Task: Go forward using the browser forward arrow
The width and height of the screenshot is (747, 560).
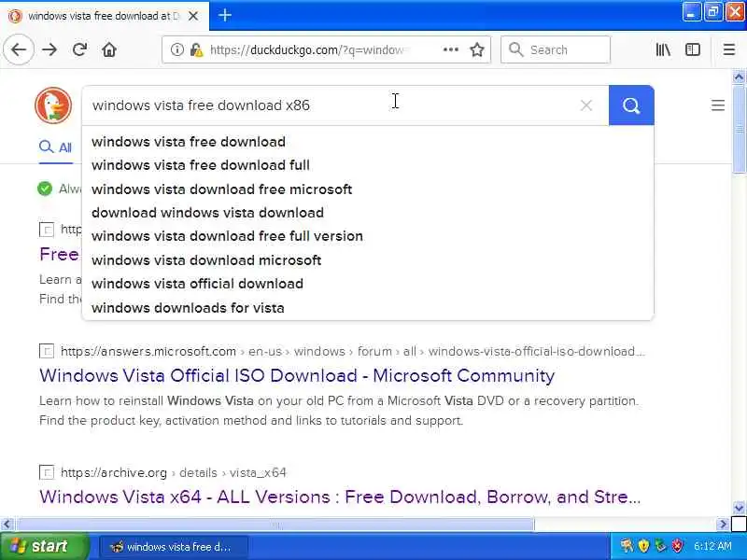Action: click(49, 49)
